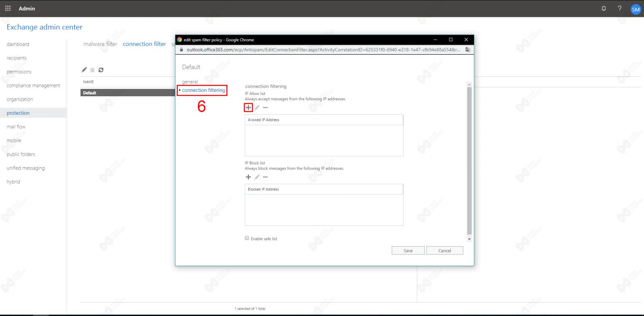Edit the selected allowed IP address
Viewport: 644px width, 316px height.
point(257,107)
